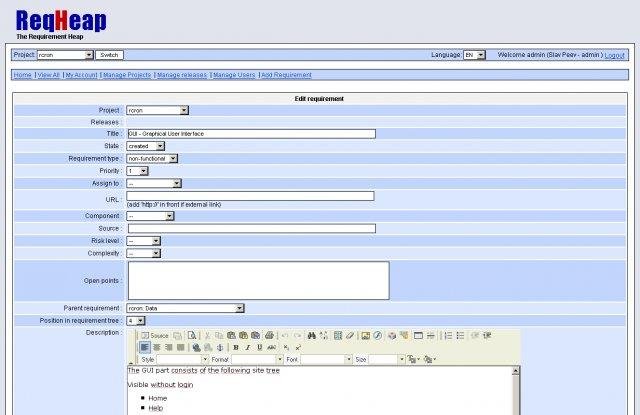Insert a horizontal line via rule icon
Screen dimensions: 640x415
click(431, 335)
